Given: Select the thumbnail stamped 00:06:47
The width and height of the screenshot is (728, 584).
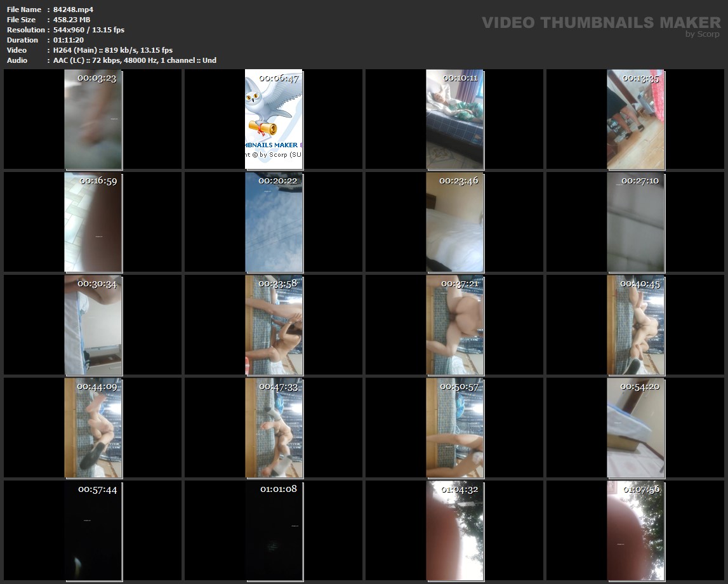Looking at the screenshot, I should (274, 119).
